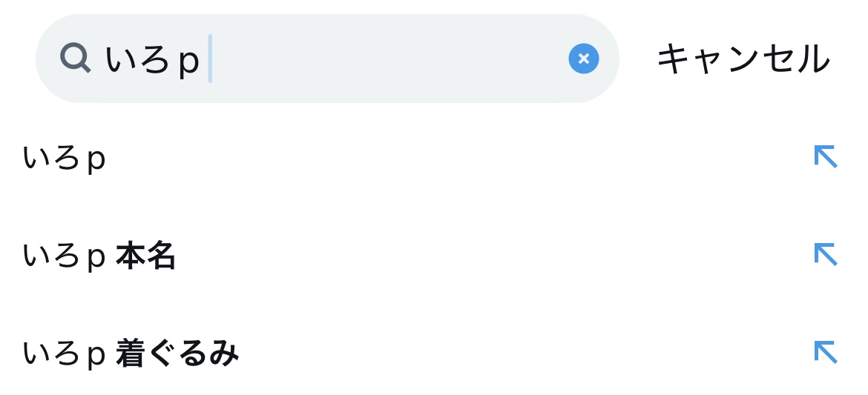The height and width of the screenshot is (395, 868).
Task: Dismiss the search with the cancel button
Action: (743, 59)
